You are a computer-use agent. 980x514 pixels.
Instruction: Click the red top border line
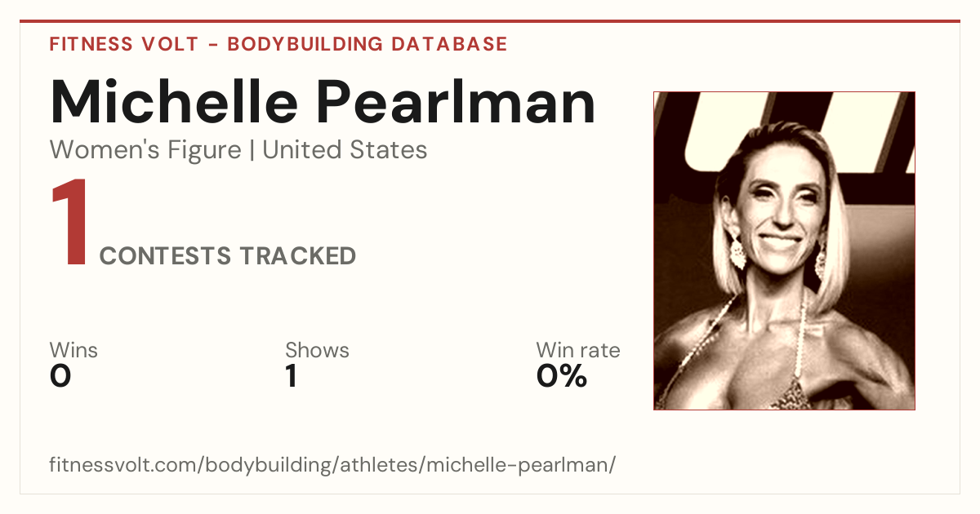(490, 21)
